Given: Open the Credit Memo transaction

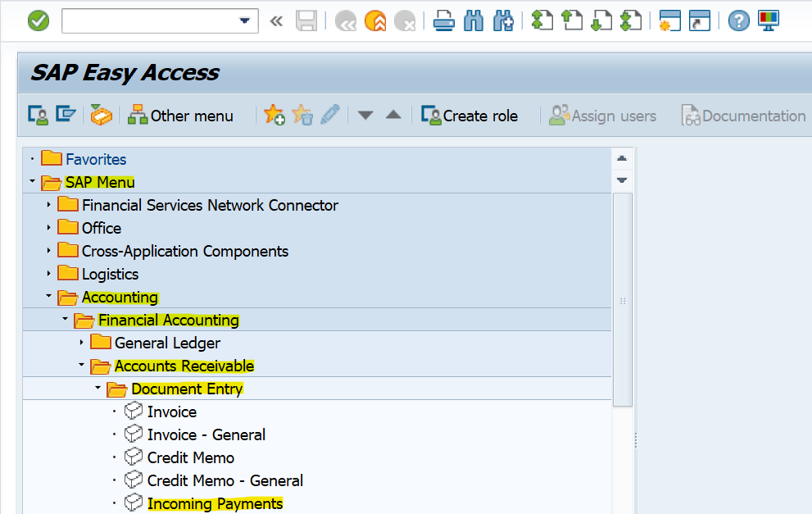Looking at the screenshot, I should (191, 457).
